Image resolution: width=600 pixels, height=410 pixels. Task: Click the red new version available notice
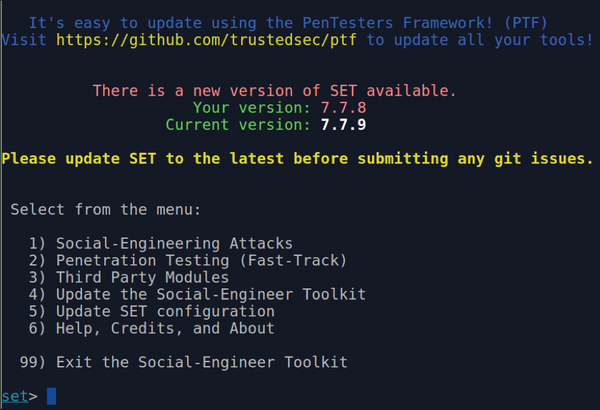274,91
